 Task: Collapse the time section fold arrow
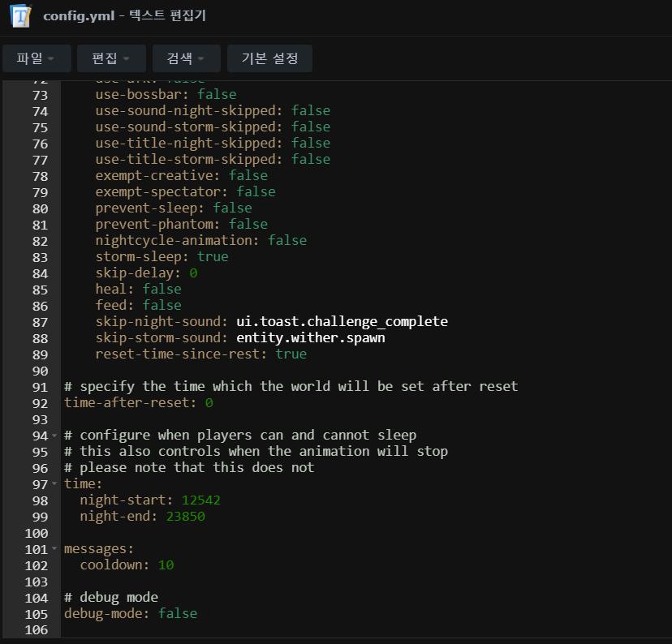tap(54, 484)
